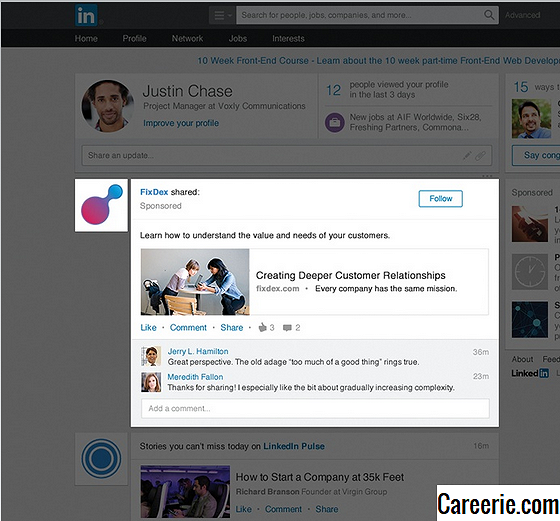Click the contact photo in right sidebar
The height and width of the screenshot is (521, 560).
pyautogui.click(x=531, y=119)
